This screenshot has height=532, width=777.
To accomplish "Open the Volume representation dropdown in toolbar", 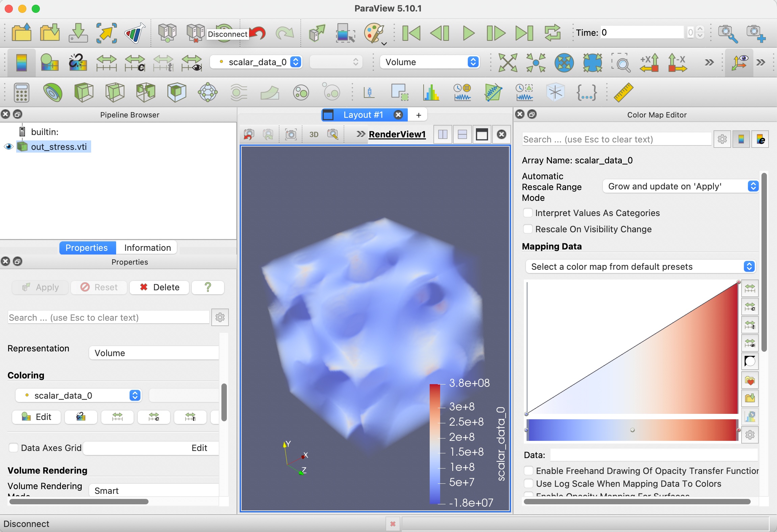I will (x=429, y=62).
